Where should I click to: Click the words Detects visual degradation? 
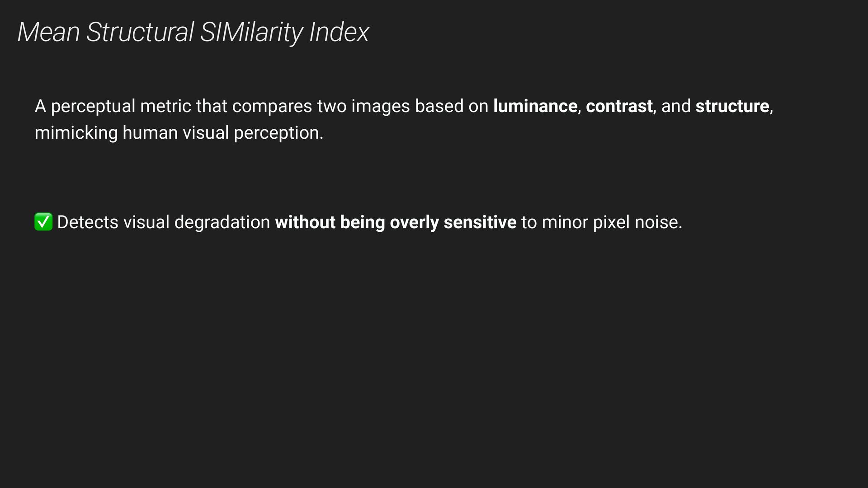click(x=164, y=222)
